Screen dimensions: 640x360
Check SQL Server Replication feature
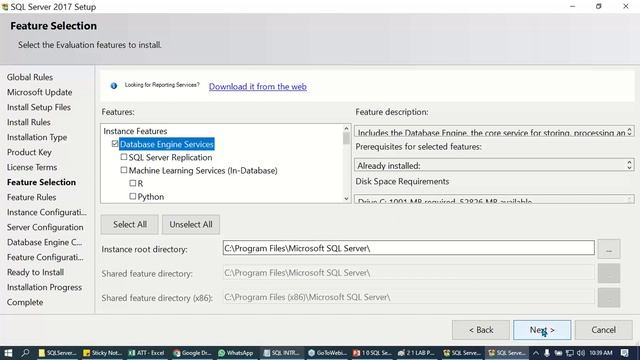point(124,157)
